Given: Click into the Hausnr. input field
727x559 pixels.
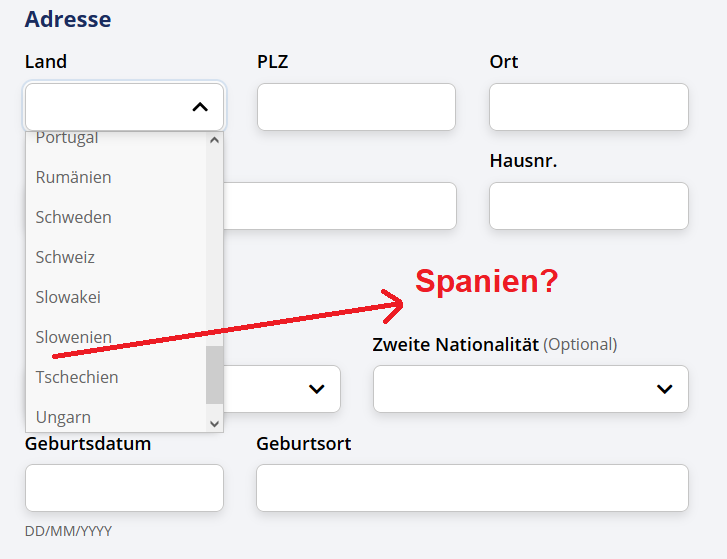Looking at the screenshot, I should coord(589,206).
